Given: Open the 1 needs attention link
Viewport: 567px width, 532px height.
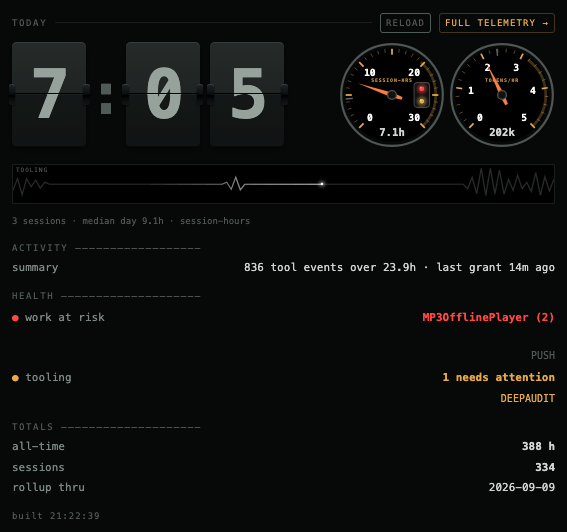Looking at the screenshot, I should [498, 377].
